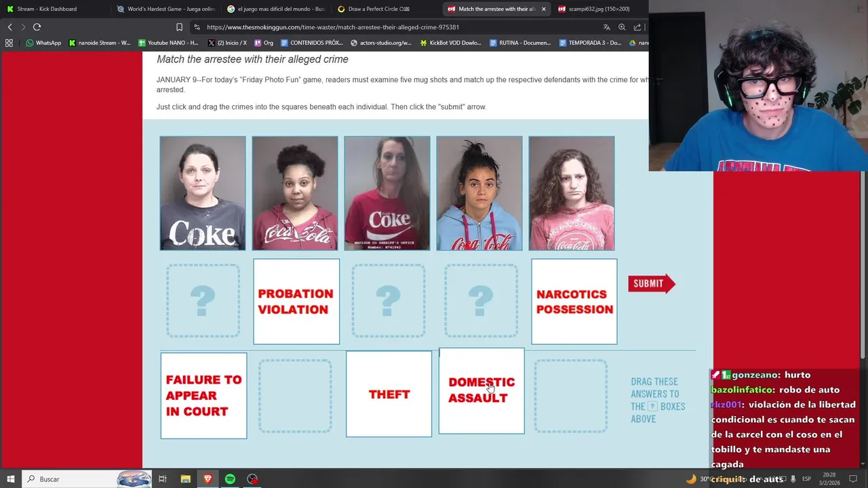Close the Match the arrestee tab
This screenshot has height=488, width=868.
coord(544,9)
